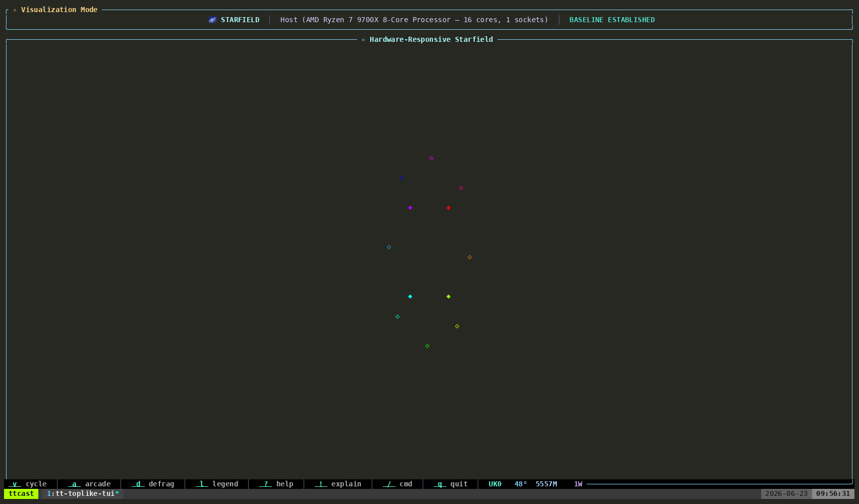
Task: Click the 'l legend' shortcut
Action: point(217,484)
